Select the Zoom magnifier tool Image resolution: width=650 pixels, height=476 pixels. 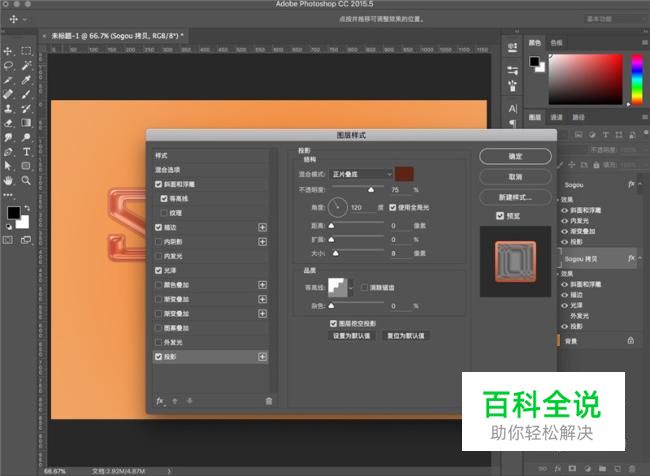point(26,180)
